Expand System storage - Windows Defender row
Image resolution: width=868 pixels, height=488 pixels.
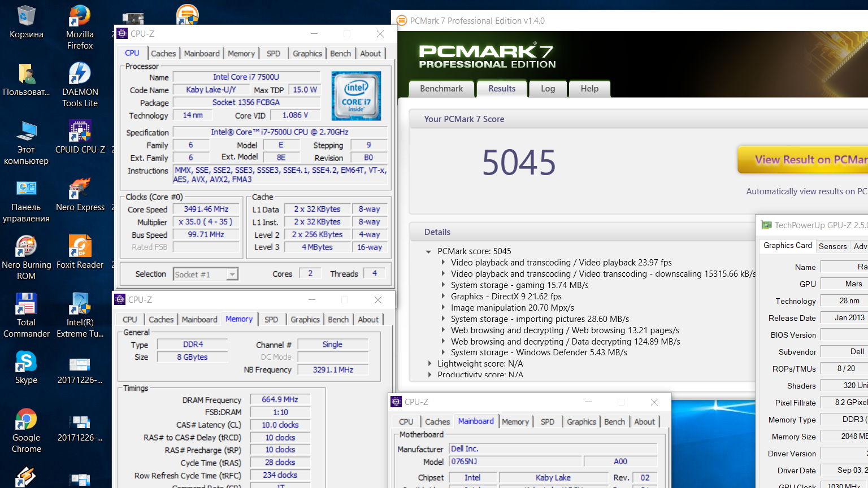[443, 352]
